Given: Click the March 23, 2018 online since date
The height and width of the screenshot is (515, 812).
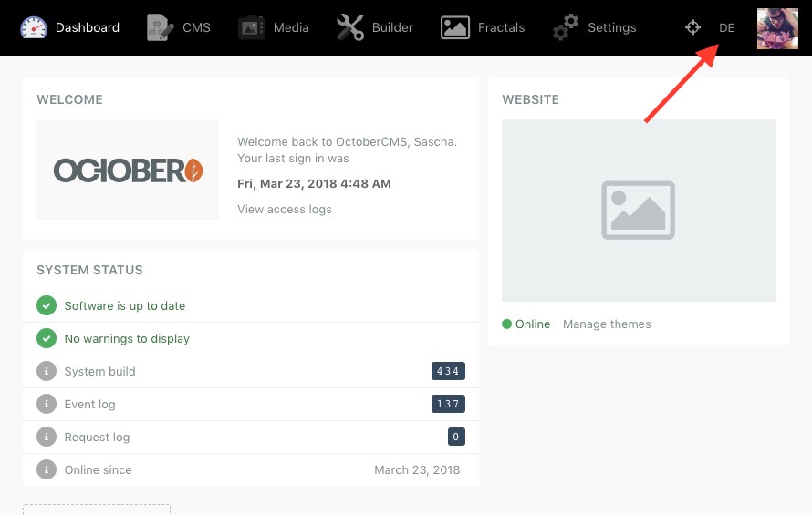Looking at the screenshot, I should [417, 469].
